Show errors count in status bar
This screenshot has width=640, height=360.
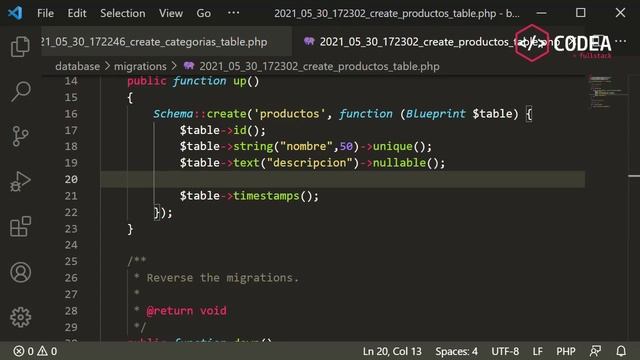(24, 351)
